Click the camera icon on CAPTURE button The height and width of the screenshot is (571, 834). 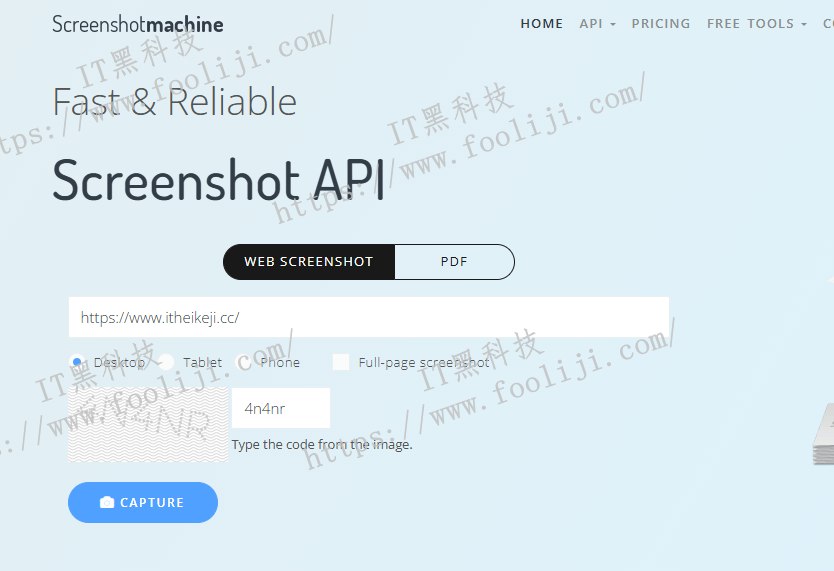[x=107, y=502]
